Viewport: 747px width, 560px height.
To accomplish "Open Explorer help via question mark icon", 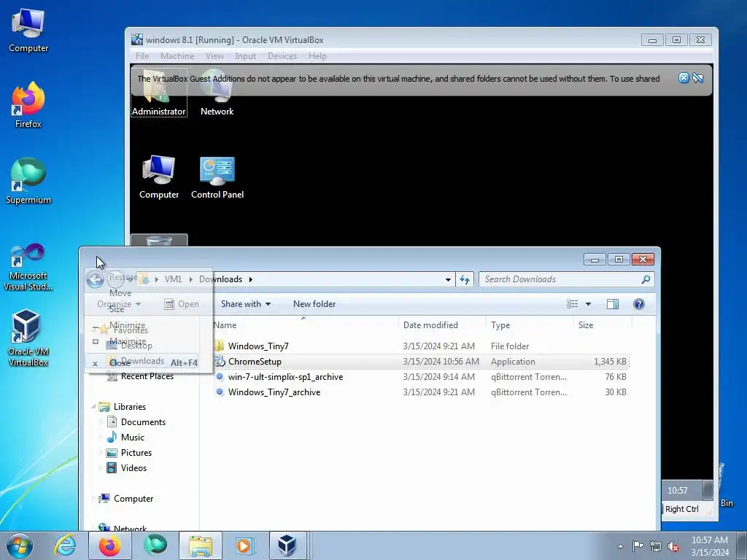I will click(639, 304).
